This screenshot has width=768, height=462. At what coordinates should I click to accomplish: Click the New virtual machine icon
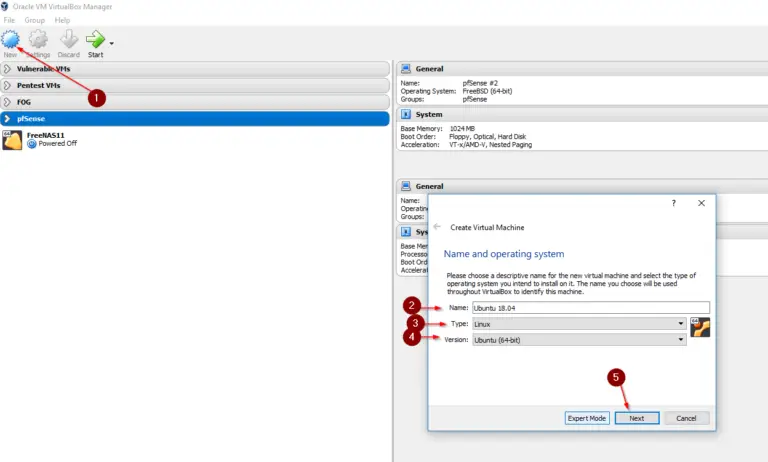coord(10,39)
